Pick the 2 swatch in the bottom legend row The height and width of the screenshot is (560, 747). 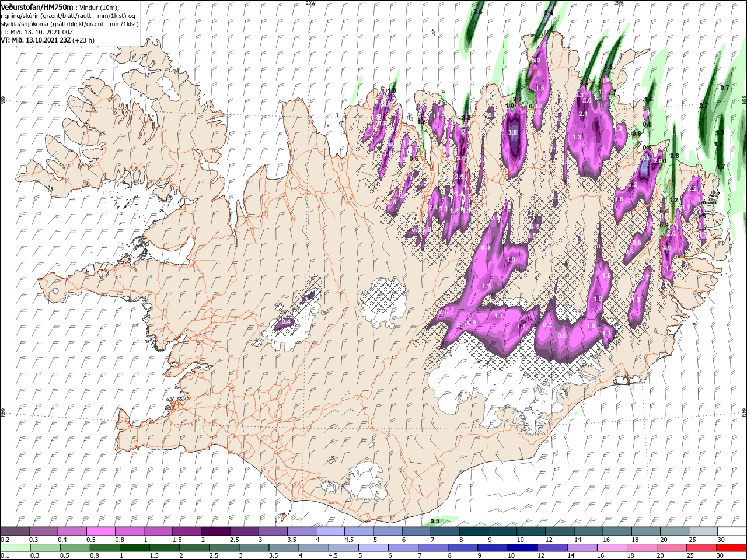click(194, 548)
